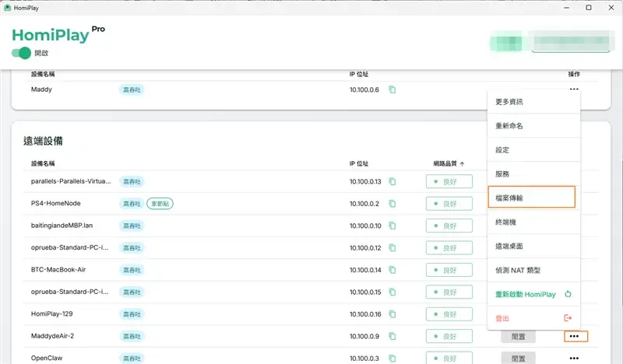The image size is (623, 364).
Task: Click the red logout icon next to 登出
Action: (568, 318)
